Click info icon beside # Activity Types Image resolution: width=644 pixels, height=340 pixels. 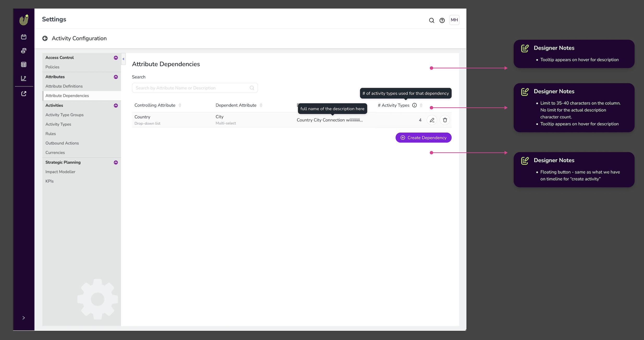click(x=414, y=105)
